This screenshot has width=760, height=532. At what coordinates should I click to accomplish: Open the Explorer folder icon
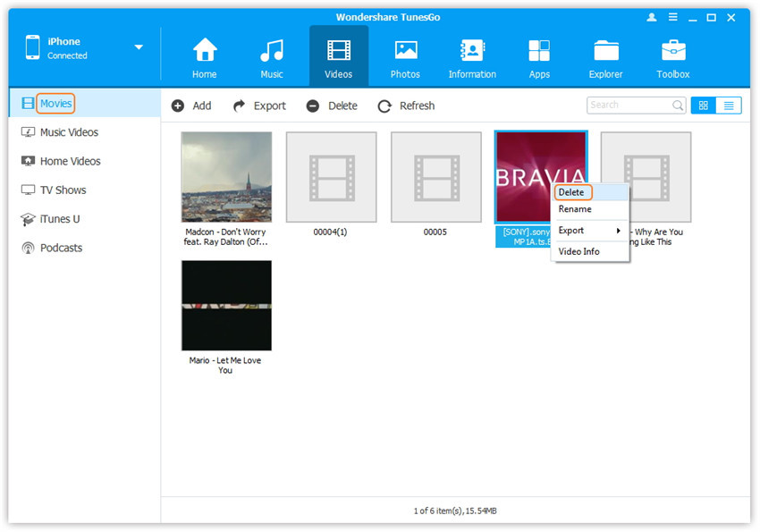click(606, 51)
